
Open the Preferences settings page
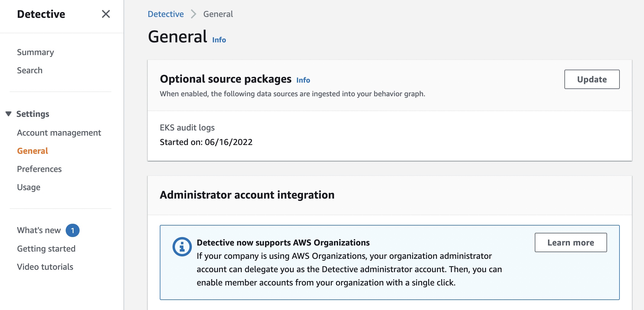pos(39,169)
